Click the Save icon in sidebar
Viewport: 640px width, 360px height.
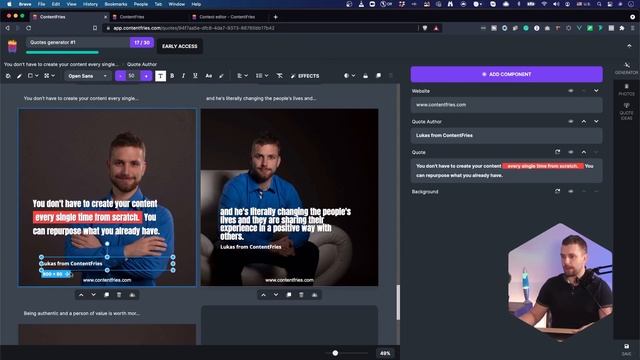tap(627, 349)
